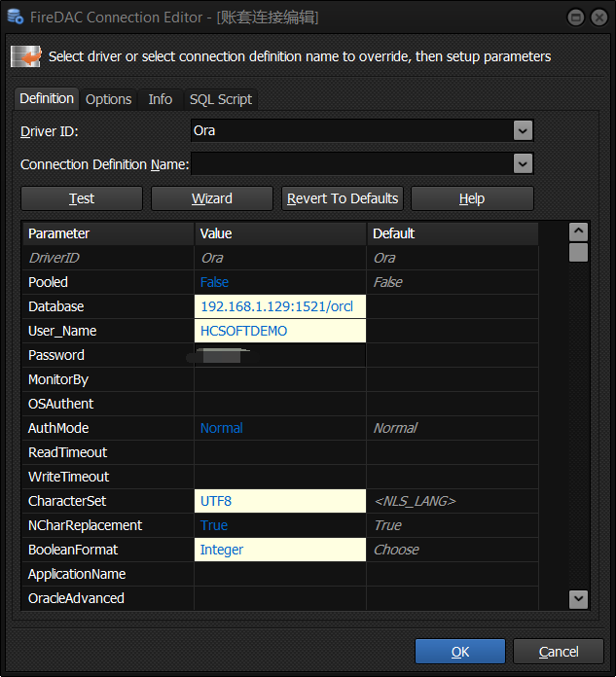Screen dimensions: 616x677
Task: Click the OSAuthent value cell
Action: click(280, 404)
